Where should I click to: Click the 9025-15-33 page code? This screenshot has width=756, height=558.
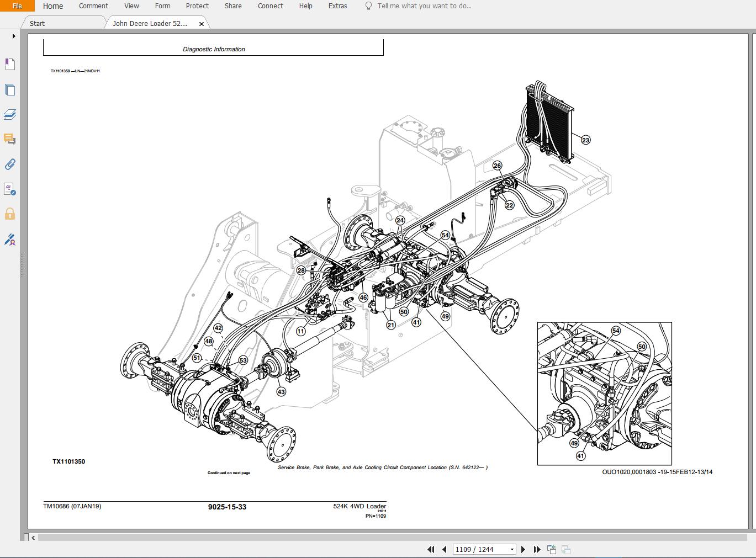(x=227, y=507)
